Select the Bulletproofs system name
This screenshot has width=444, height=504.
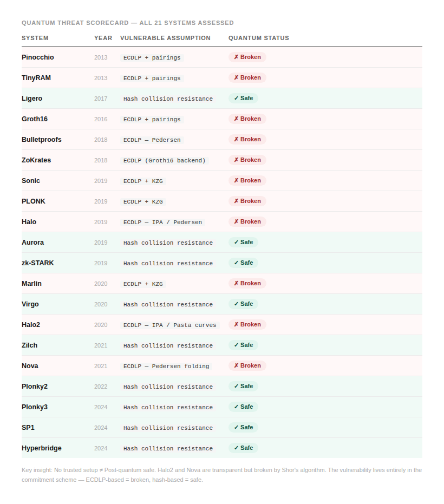click(42, 140)
